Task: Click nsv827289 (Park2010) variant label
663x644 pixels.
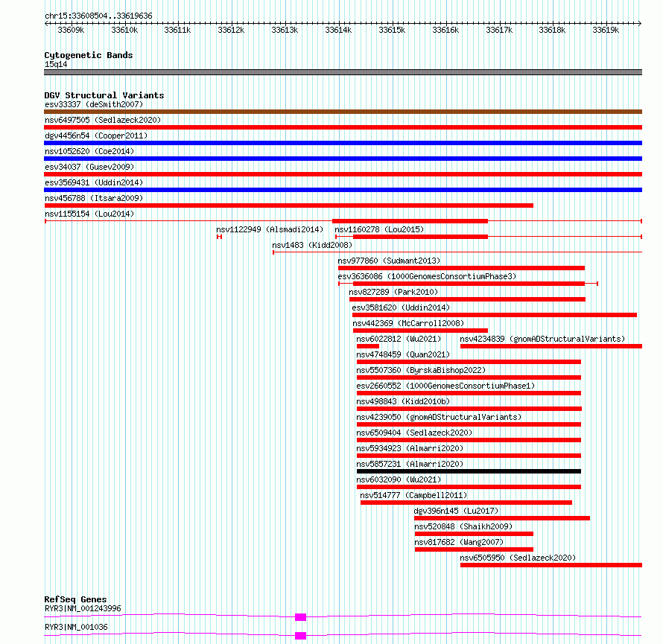Action: pyautogui.click(x=393, y=292)
